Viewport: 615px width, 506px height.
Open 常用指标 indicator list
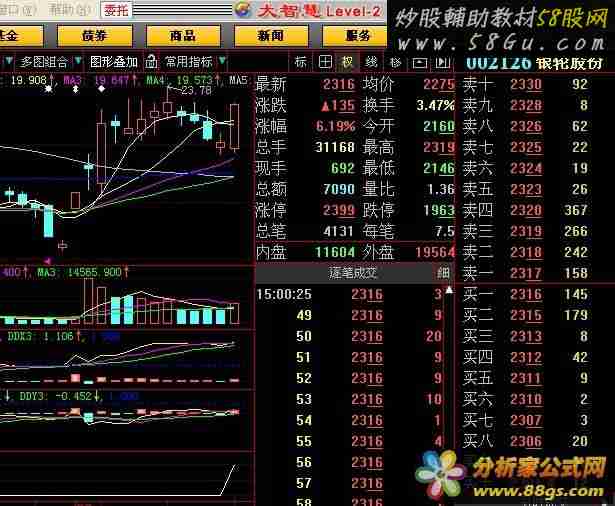(x=189, y=62)
